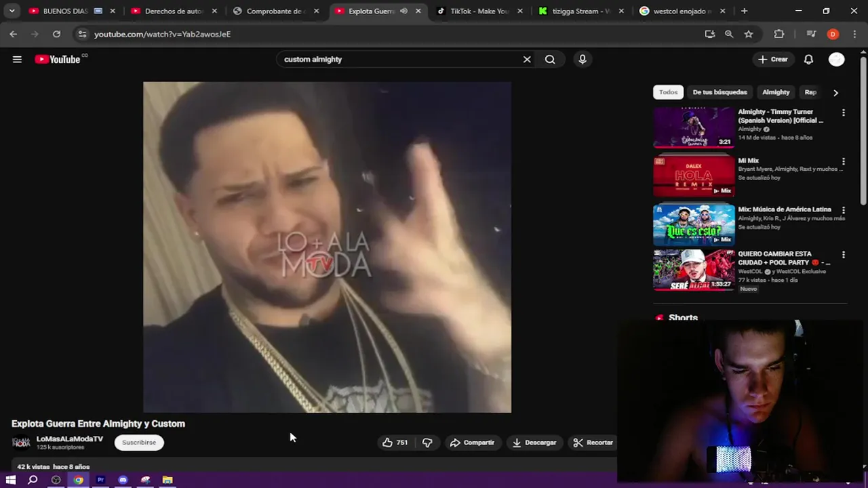The height and width of the screenshot is (488, 868).
Task: Open the YouTube guide hamburger menu
Action: (17, 59)
